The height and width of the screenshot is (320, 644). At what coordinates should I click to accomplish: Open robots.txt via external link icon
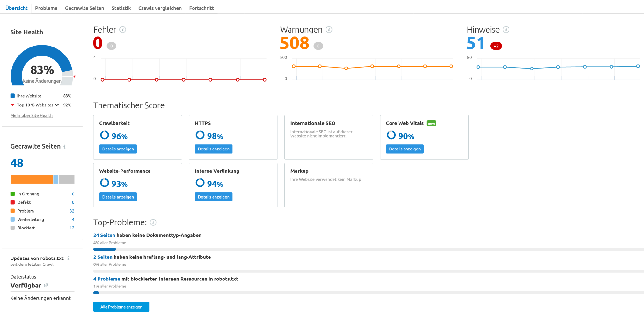tap(46, 286)
